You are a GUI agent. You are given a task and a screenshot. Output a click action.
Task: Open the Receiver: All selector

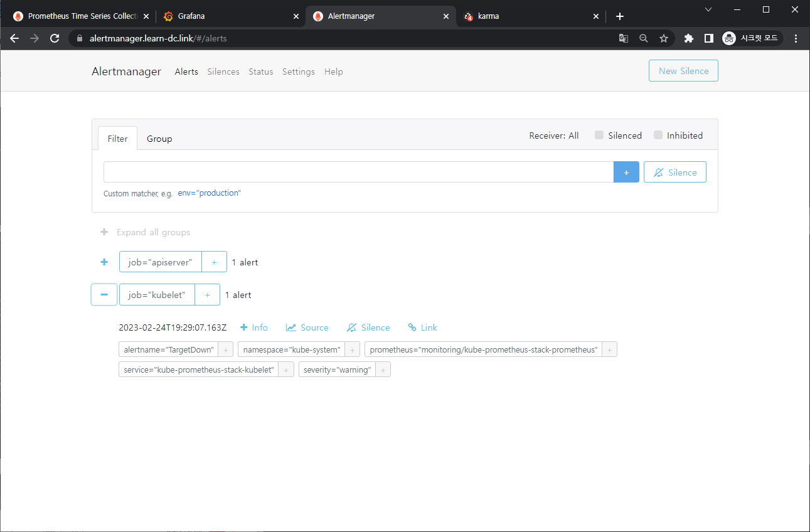coord(553,136)
